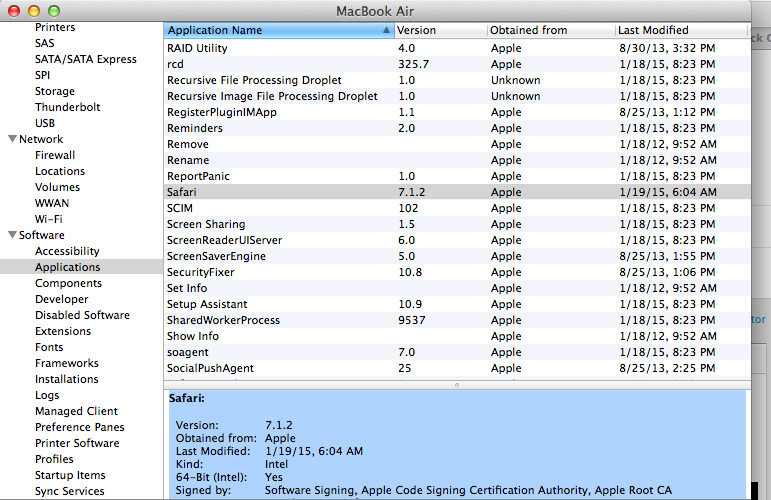
Task: Open Startup Items in sidebar
Action: click(70, 475)
